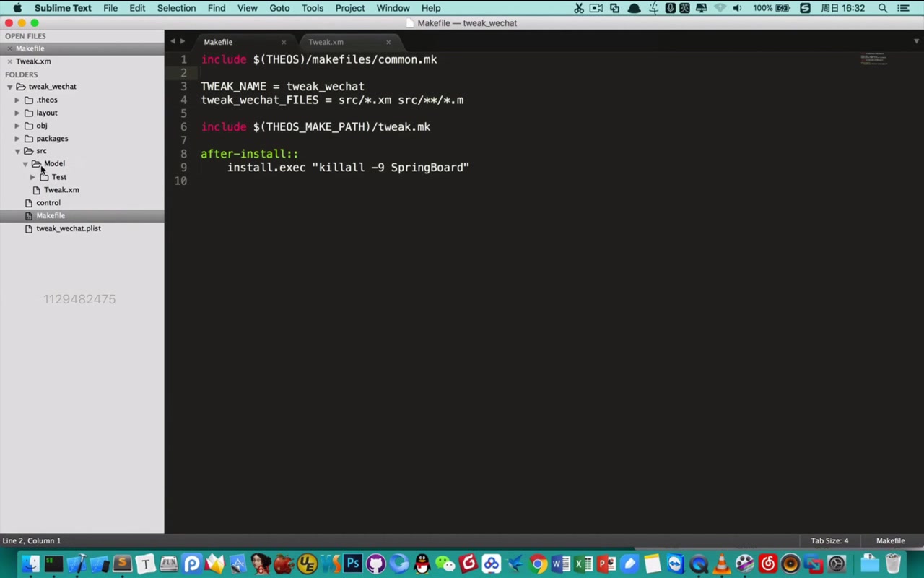Screen dimensions: 924x578
Task: Open TeamViewer in the dock
Action: (x=676, y=564)
